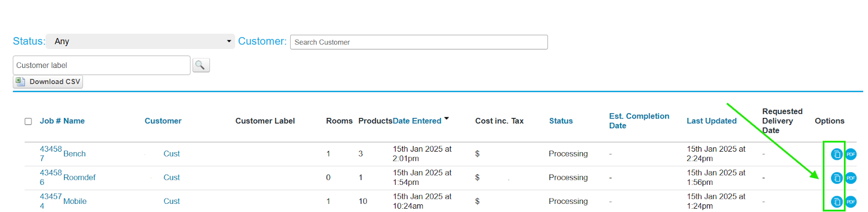Screen dimensions: 868x212
Task: Open the PDF for the Roomdef job
Action: point(851,178)
